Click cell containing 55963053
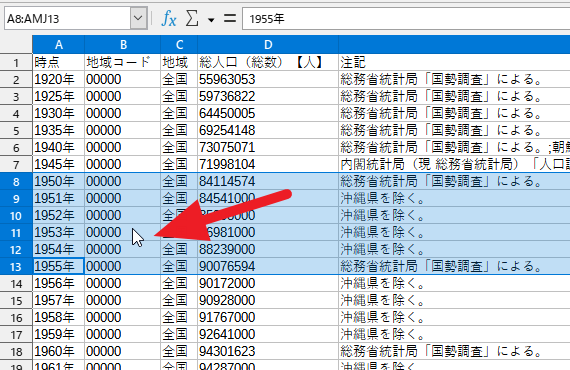Image resolution: width=570 pixels, height=370 pixels. tap(268, 80)
